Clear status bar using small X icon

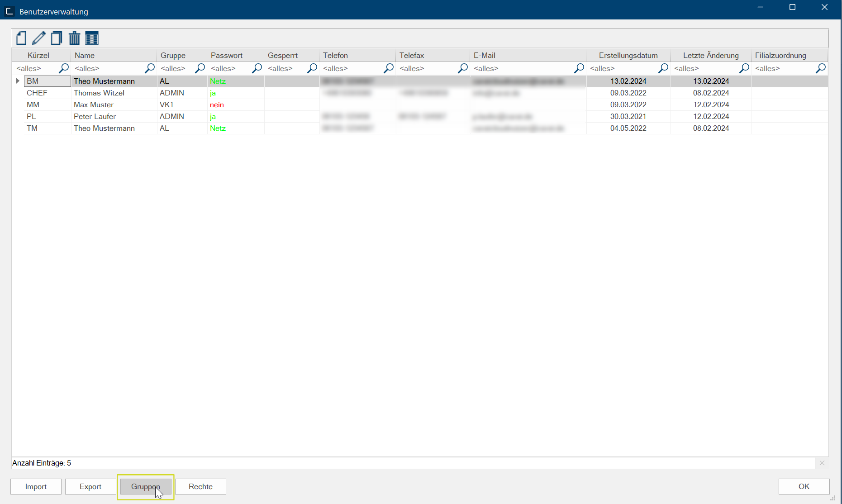[x=822, y=463]
